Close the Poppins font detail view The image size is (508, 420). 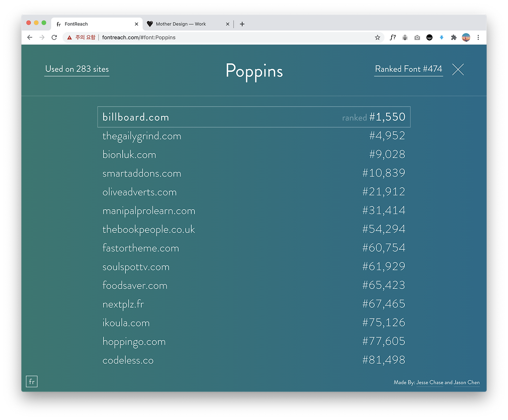458,69
